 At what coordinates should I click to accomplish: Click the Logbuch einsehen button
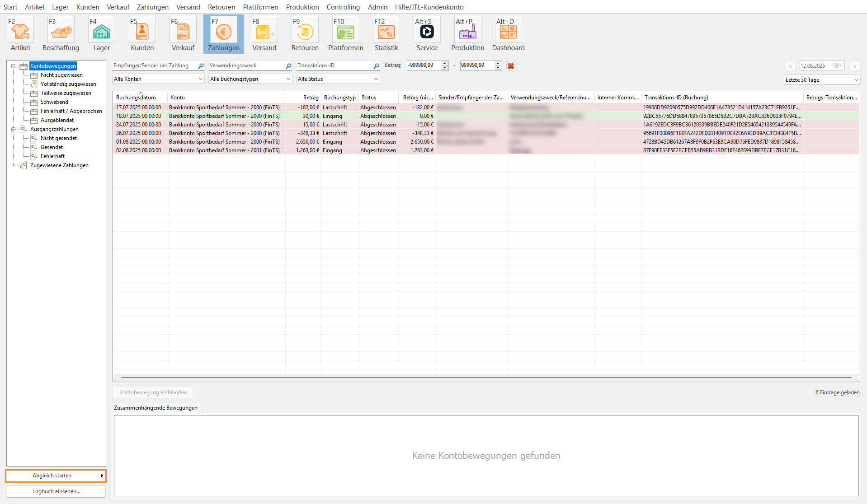click(56, 491)
